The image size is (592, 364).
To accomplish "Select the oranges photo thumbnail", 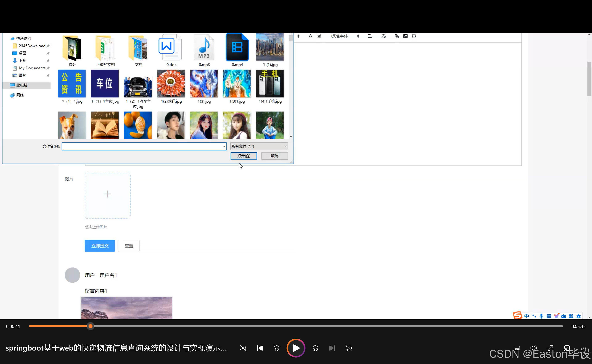I will (138, 125).
